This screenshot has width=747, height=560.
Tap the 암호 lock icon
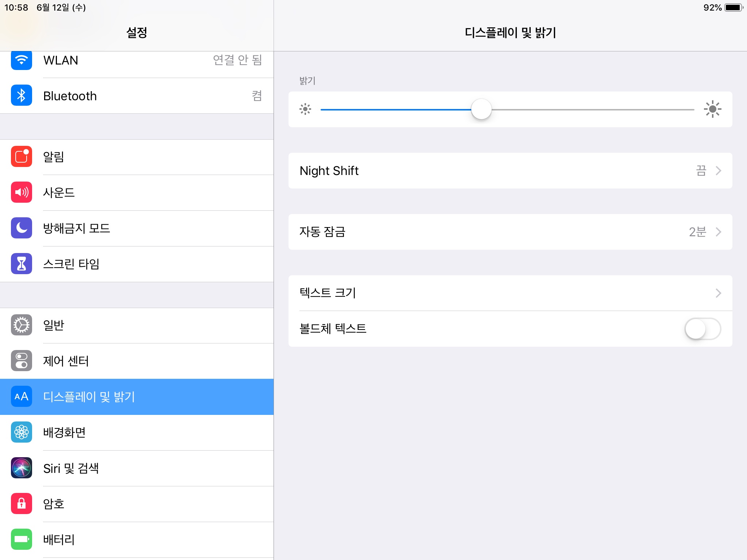(x=22, y=503)
